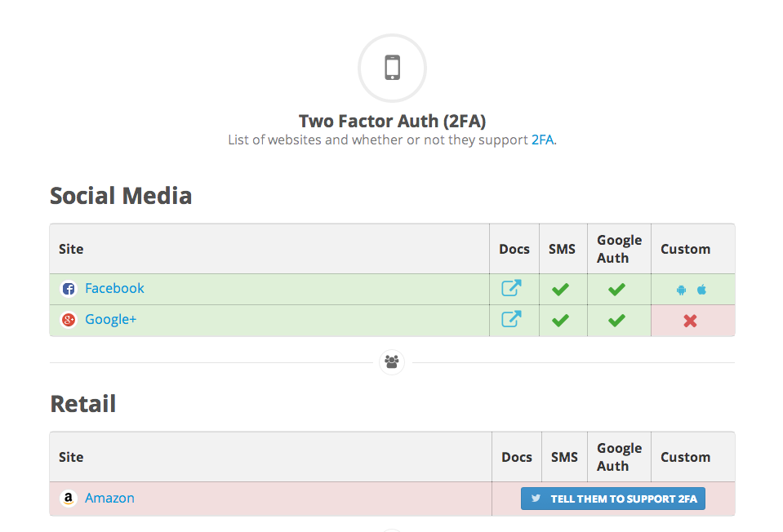Click Facebook's Apple custom app icon

coord(701,290)
